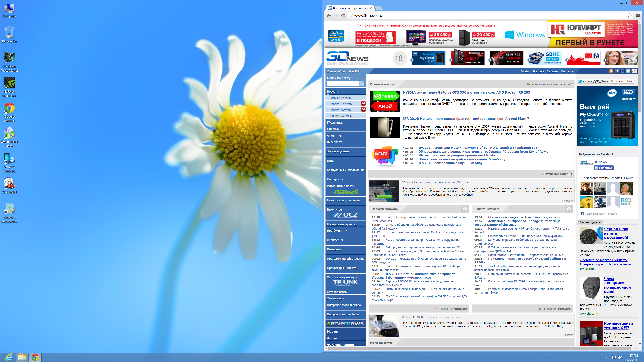Open a new Chrome tab
644x362 pixels.
(379, 8)
